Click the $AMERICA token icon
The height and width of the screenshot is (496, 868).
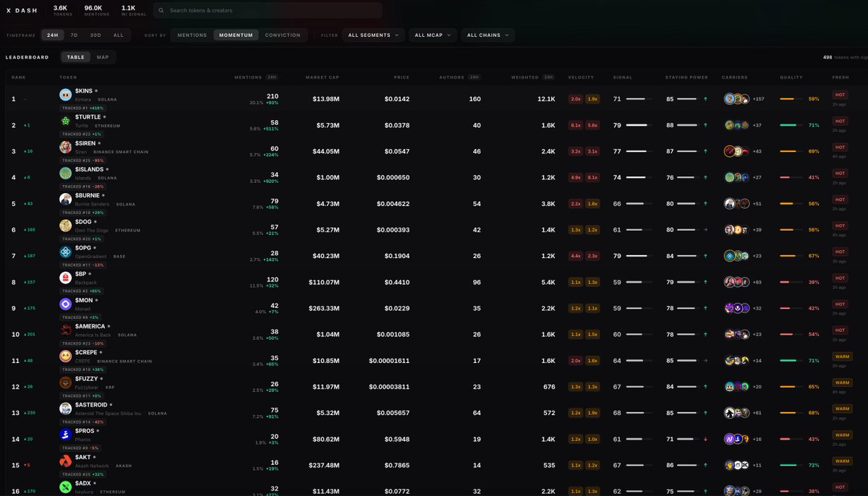pyautogui.click(x=66, y=330)
